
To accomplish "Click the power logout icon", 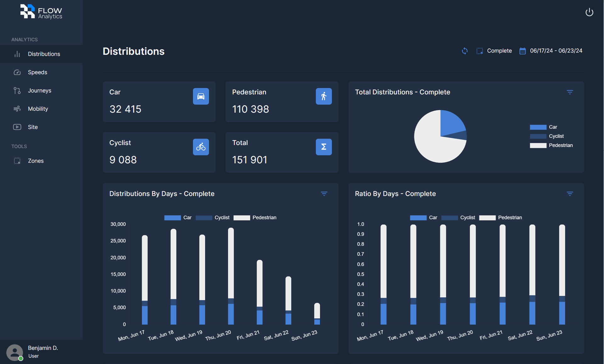I will (589, 12).
